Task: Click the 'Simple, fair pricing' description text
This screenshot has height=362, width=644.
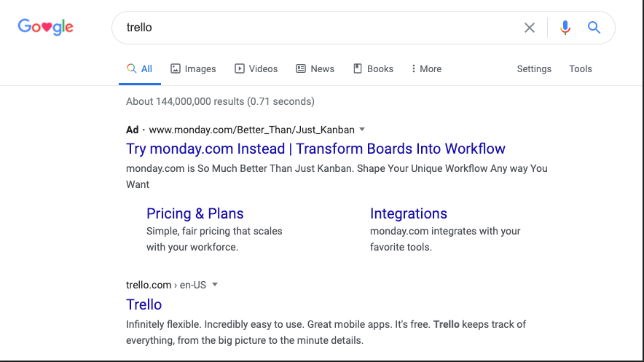Action: tap(214, 239)
